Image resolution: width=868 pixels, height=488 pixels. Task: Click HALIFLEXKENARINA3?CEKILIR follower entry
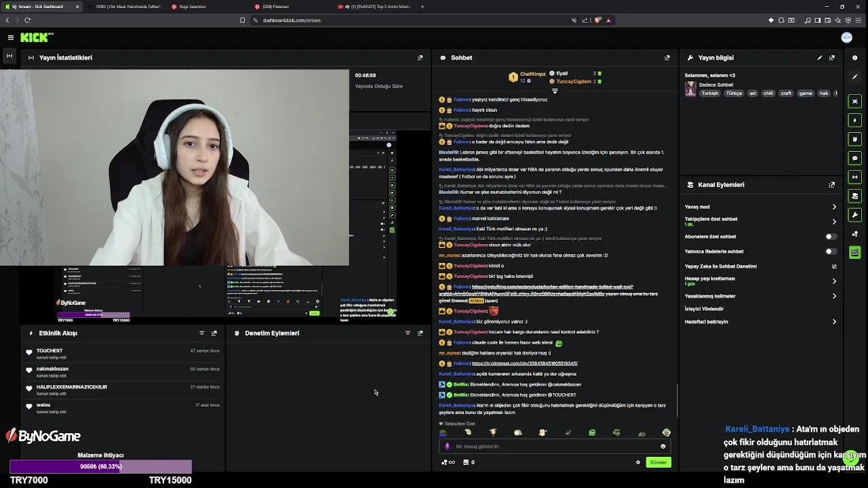point(124,390)
